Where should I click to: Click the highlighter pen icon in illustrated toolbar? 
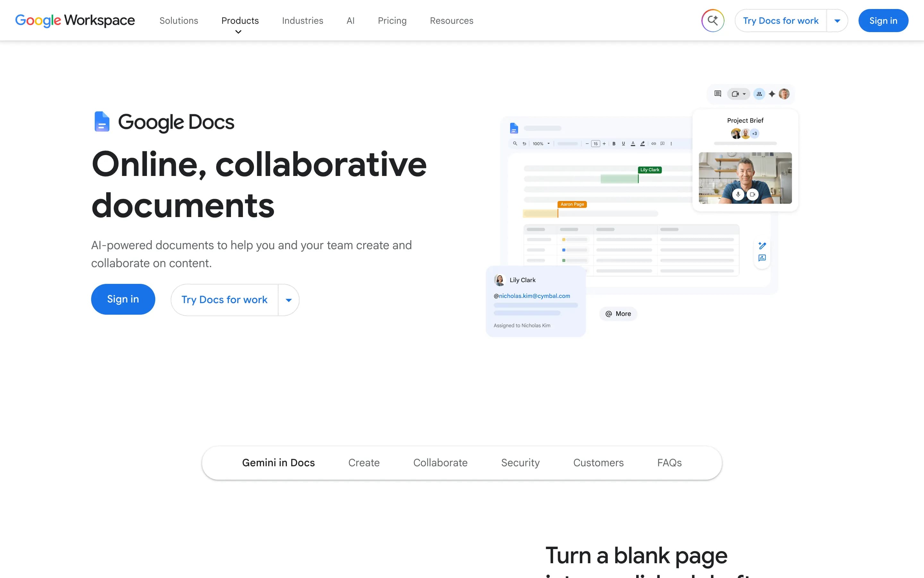tap(643, 144)
